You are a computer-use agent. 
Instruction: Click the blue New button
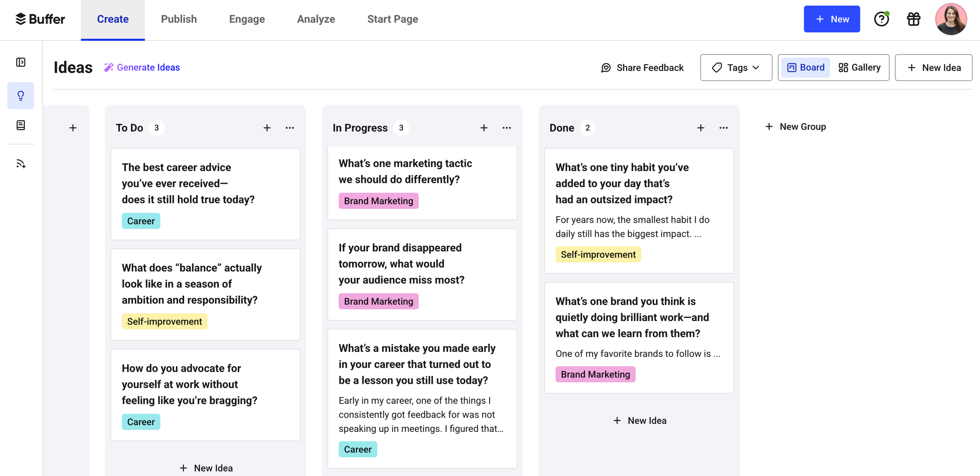(x=832, y=19)
